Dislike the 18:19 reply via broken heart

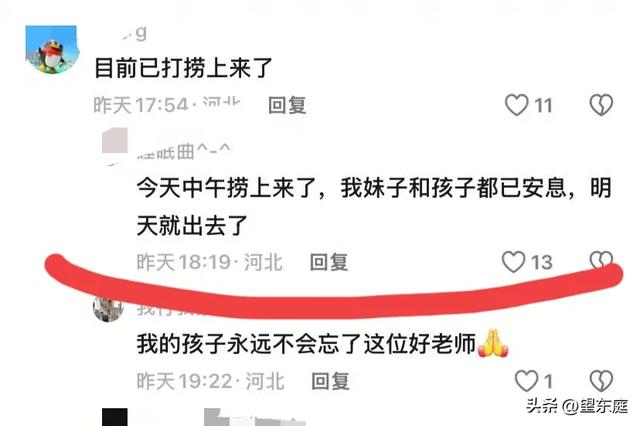click(601, 260)
